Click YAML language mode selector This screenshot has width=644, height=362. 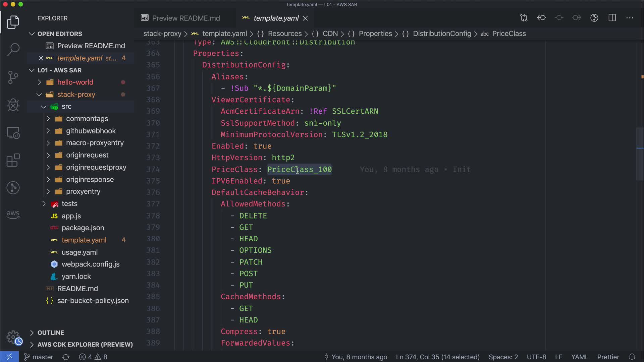pyautogui.click(x=580, y=357)
